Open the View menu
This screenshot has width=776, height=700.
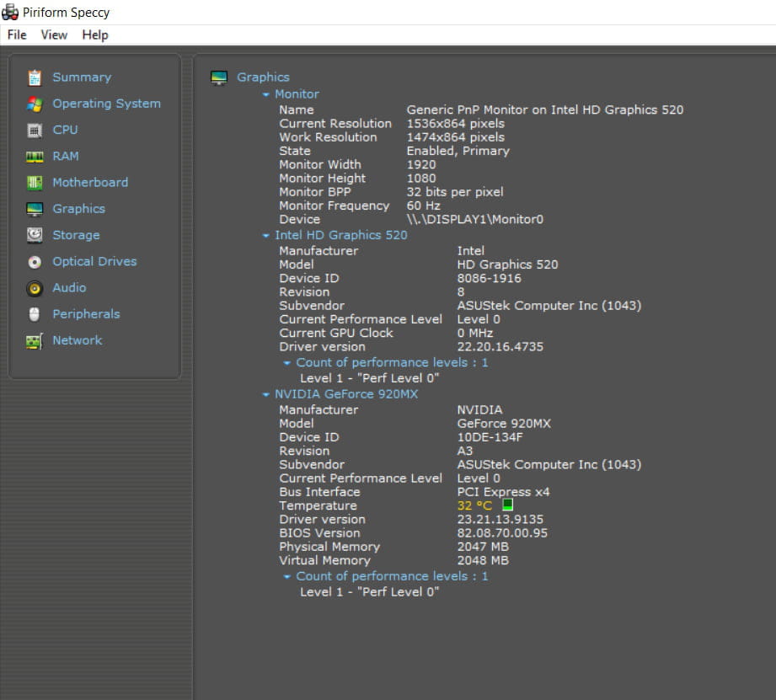coord(54,35)
